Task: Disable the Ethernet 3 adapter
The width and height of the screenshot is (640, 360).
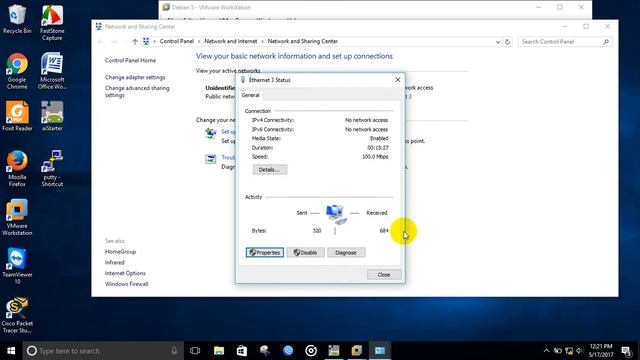Action: pyautogui.click(x=305, y=253)
